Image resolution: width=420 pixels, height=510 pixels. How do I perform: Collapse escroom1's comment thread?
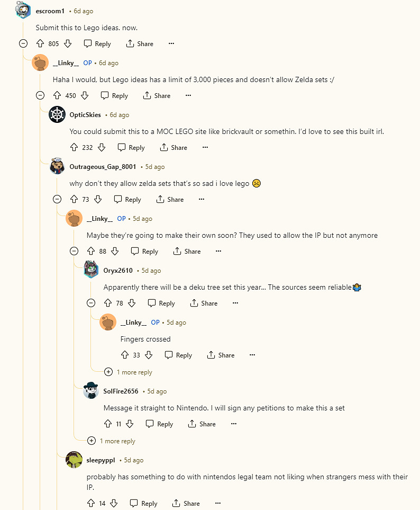(x=23, y=44)
